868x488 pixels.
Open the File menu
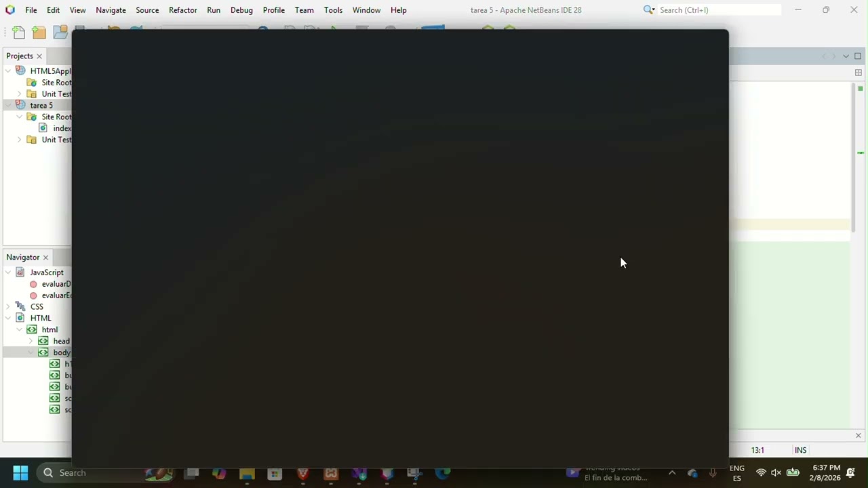[31, 10]
